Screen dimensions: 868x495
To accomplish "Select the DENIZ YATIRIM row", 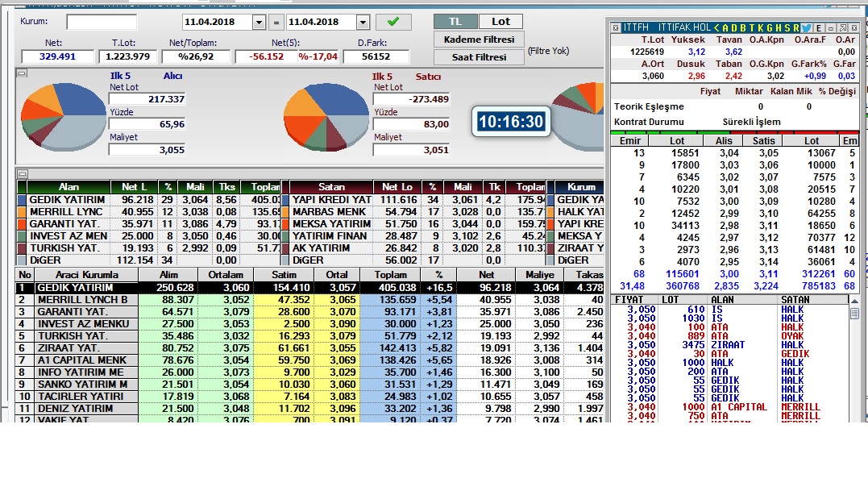I will 309,409.
